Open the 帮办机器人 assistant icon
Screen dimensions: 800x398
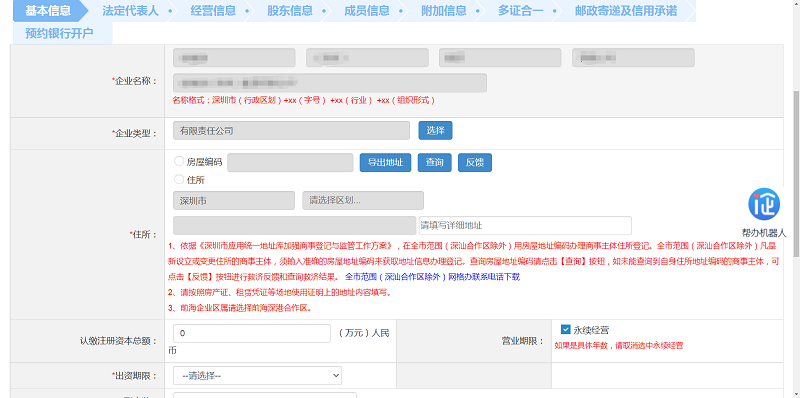[764, 204]
